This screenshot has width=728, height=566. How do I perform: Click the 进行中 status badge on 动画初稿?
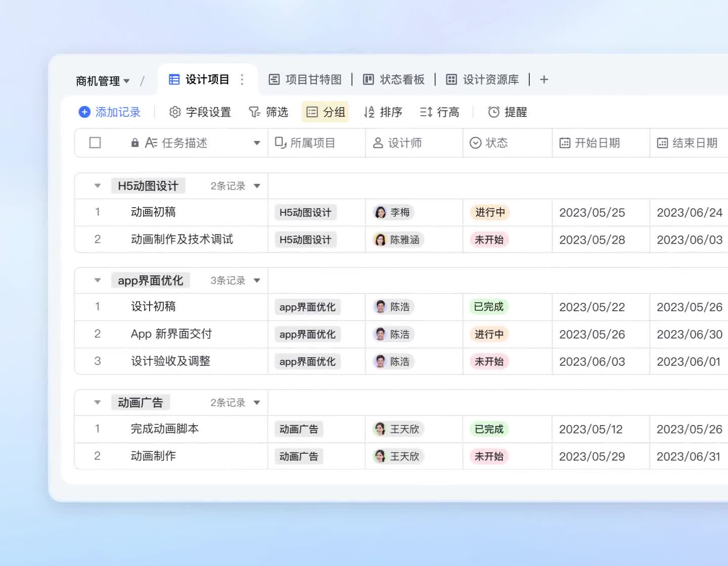pyautogui.click(x=488, y=212)
